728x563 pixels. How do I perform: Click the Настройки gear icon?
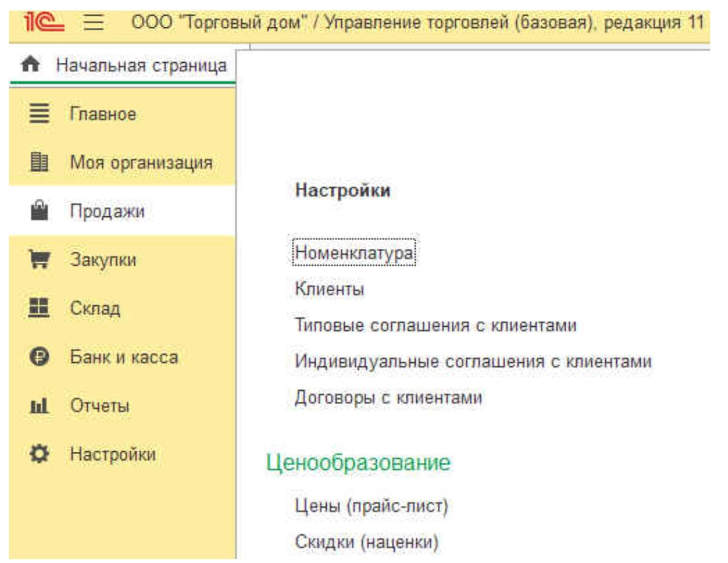(39, 454)
